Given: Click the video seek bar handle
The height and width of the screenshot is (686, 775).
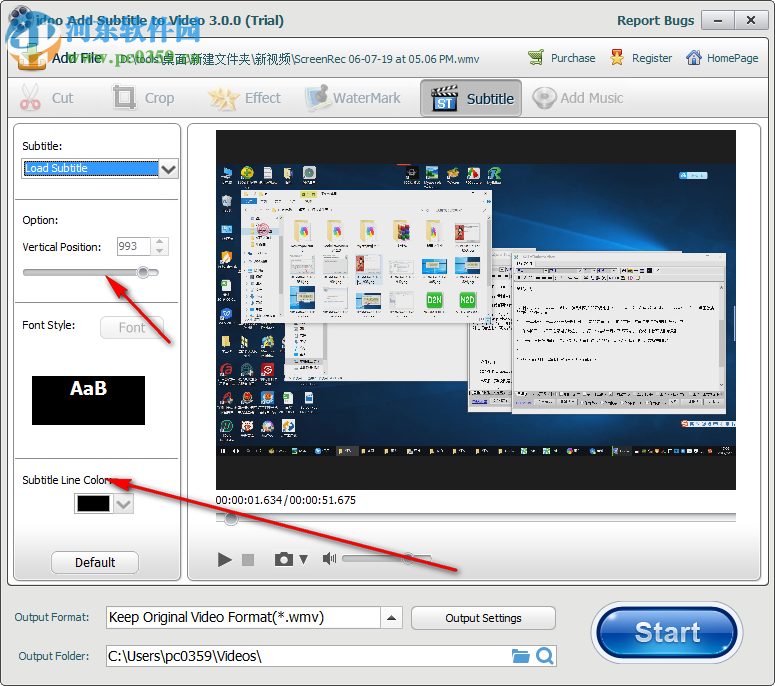Looking at the screenshot, I should point(230,518).
